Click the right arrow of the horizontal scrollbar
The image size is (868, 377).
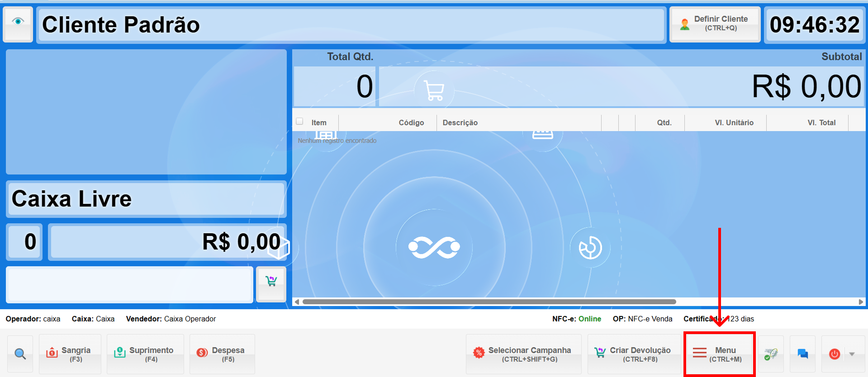[860, 302]
